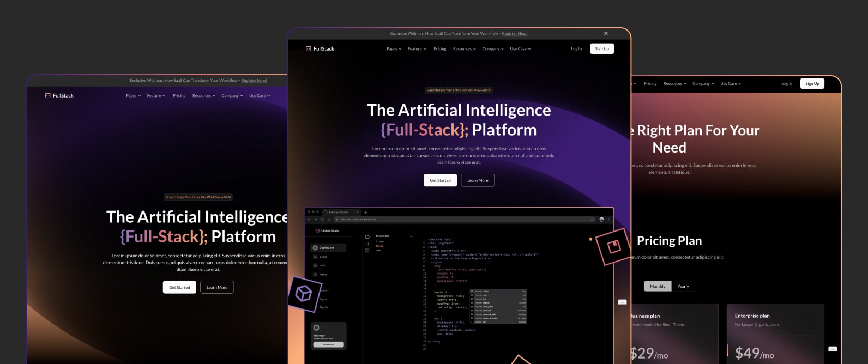Viewport: 868px width, 364px height.
Task: Click the help icon in Need help card
Action: tap(316, 327)
